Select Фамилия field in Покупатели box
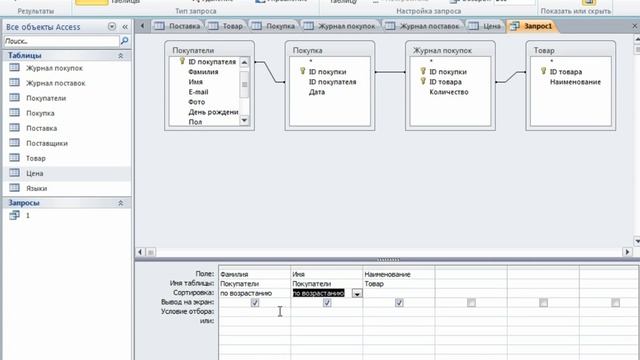 coord(203,72)
